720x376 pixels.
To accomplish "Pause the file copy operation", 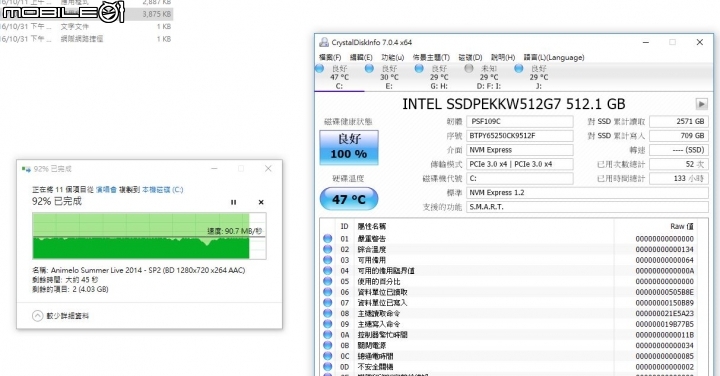I will pos(233,202).
